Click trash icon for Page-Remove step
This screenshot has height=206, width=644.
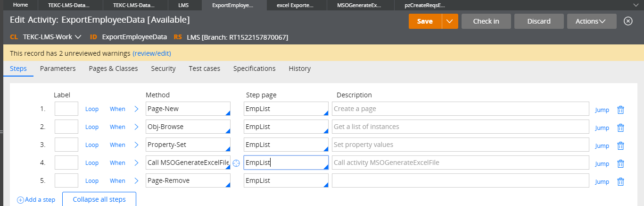point(621,181)
